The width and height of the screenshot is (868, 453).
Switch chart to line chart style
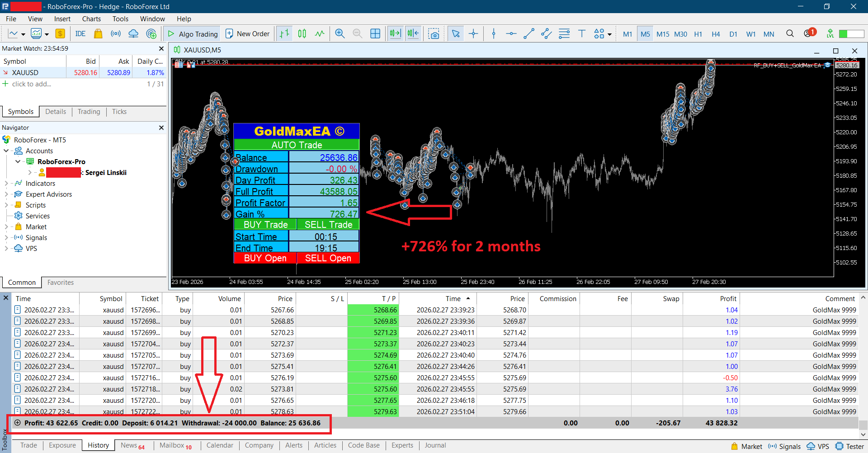[320, 34]
